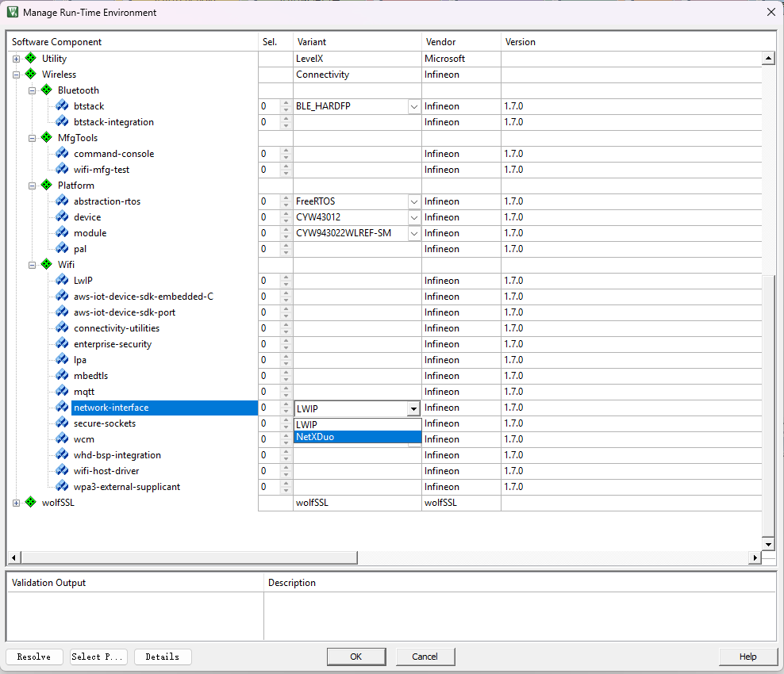Viewport: 784px width, 674px height.
Task: Click the green Wireless diamond icon
Action: [x=31, y=75]
